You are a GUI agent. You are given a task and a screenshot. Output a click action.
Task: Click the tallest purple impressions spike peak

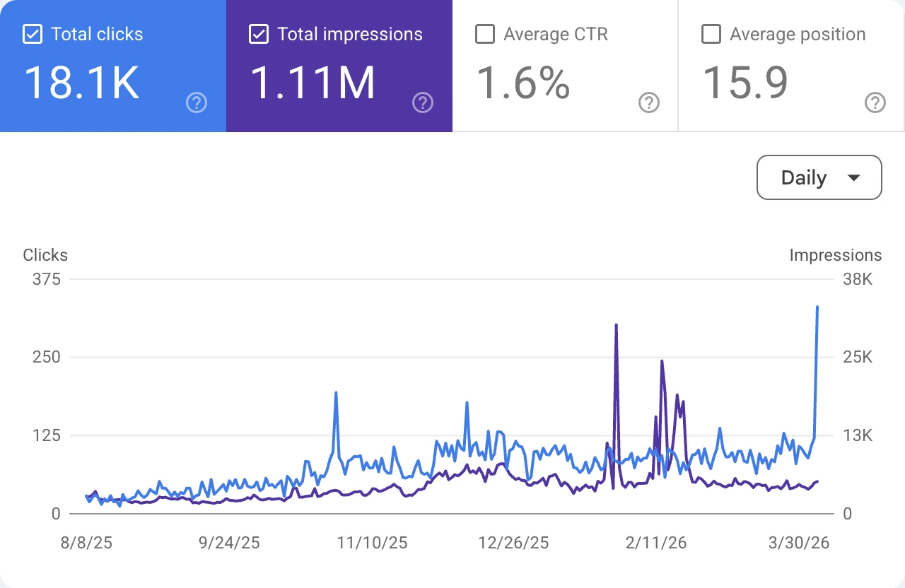(x=617, y=325)
